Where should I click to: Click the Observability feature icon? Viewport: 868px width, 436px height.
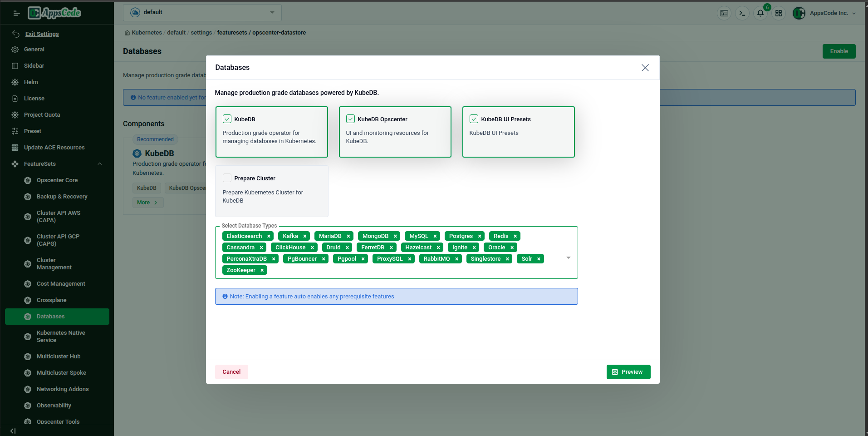[x=28, y=405]
